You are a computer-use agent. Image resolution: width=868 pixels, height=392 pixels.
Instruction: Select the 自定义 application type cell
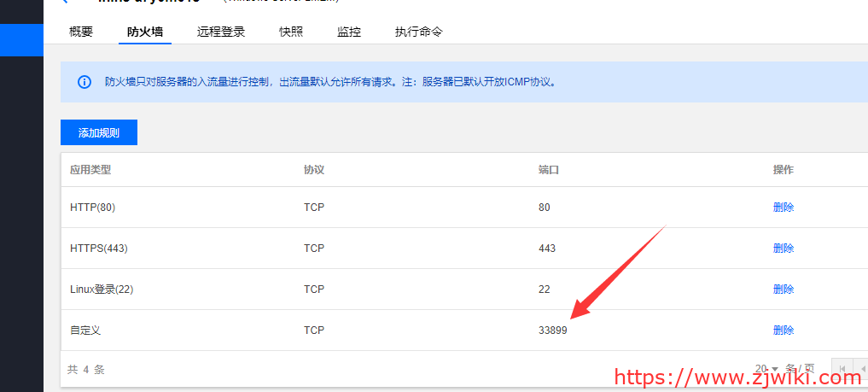coord(85,331)
